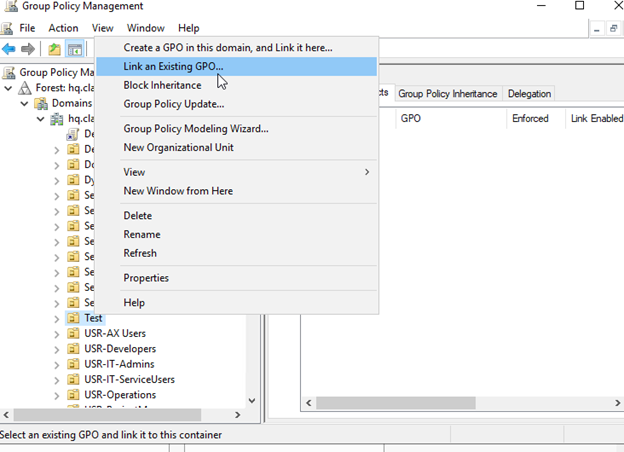The width and height of the screenshot is (624, 452).
Task: Open Properties from context menu
Action: pyautogui.click(x=236, y=277)
